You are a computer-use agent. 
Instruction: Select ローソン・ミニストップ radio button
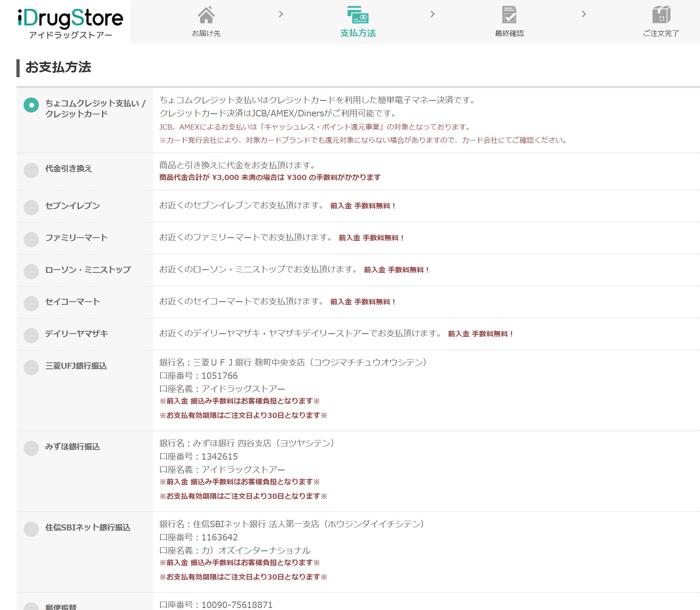point(31,272)
